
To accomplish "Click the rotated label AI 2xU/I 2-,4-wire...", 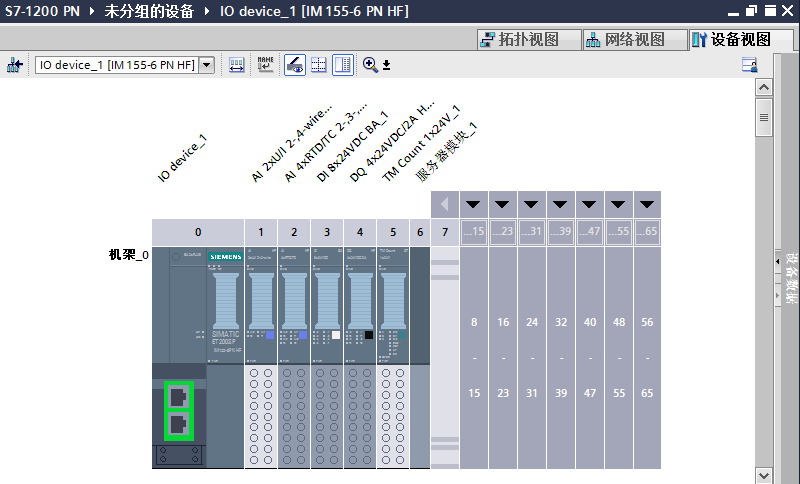I will point(291,143).
